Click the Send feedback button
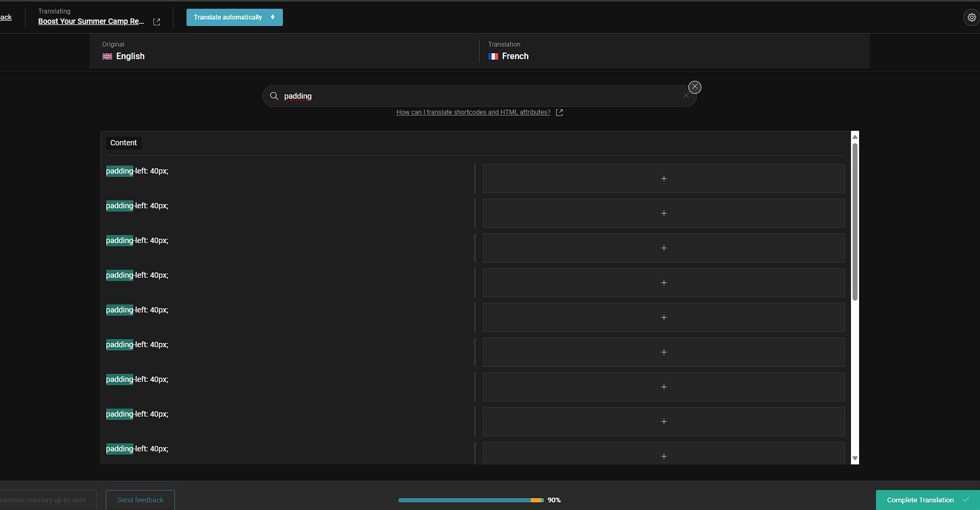This screenshot has width=980, height=510. pyautogui.click(x=140, y=500)
